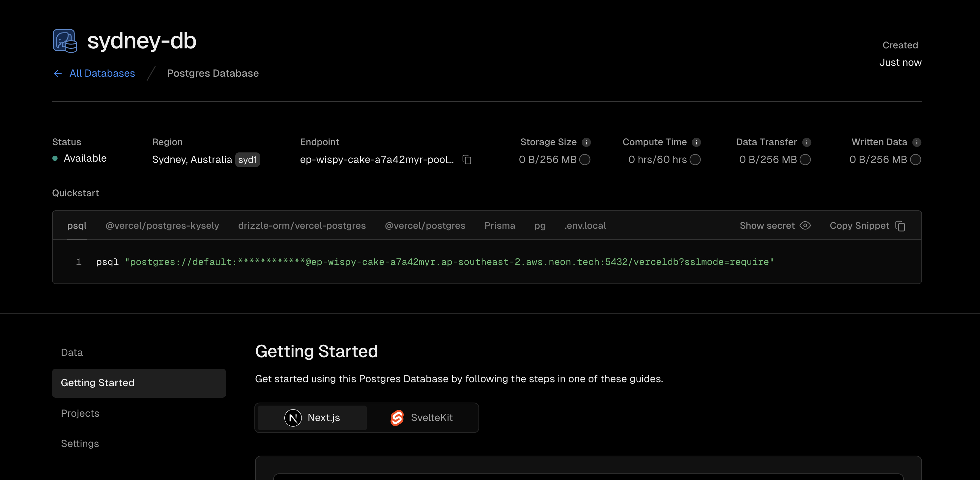Copy the endpoint with the clipboard icon
Screen dimensions: 980x480
coord(467,160)
